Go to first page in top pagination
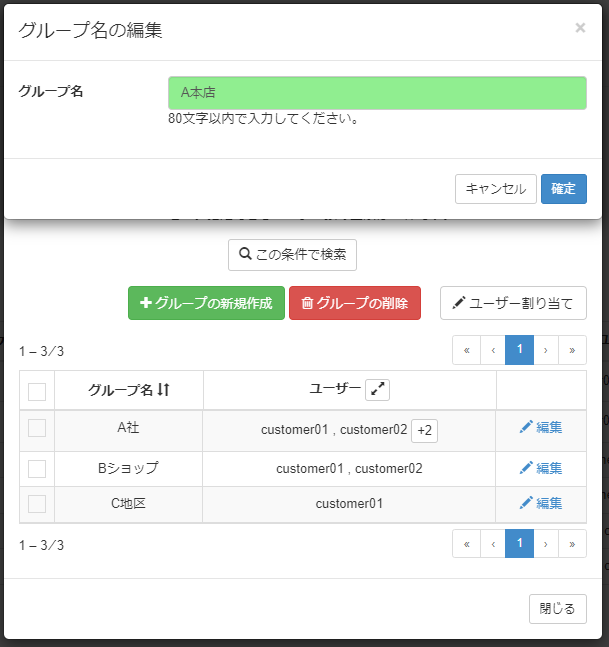This screenshot has width=609, height=647. 467,350
